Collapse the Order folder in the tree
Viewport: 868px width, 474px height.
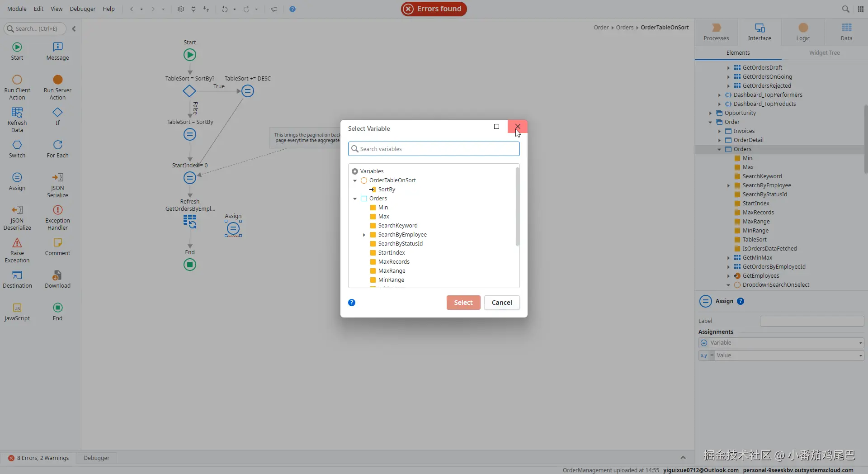pyautogui.click(x=710, y=122)
